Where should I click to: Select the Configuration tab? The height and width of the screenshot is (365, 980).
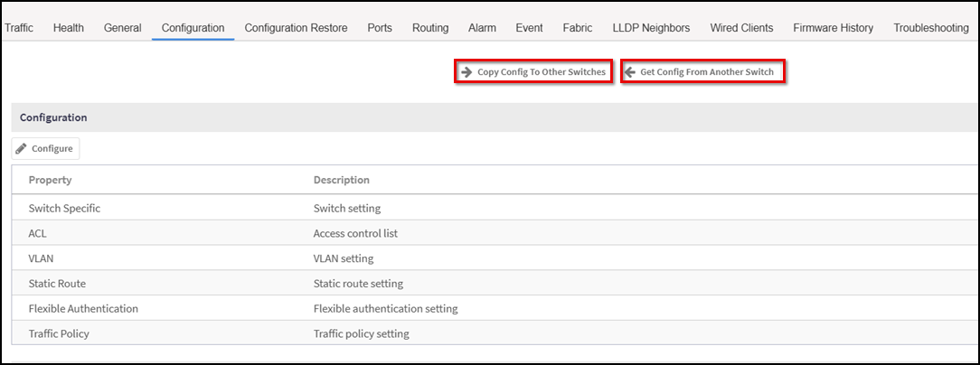point(193,27)
